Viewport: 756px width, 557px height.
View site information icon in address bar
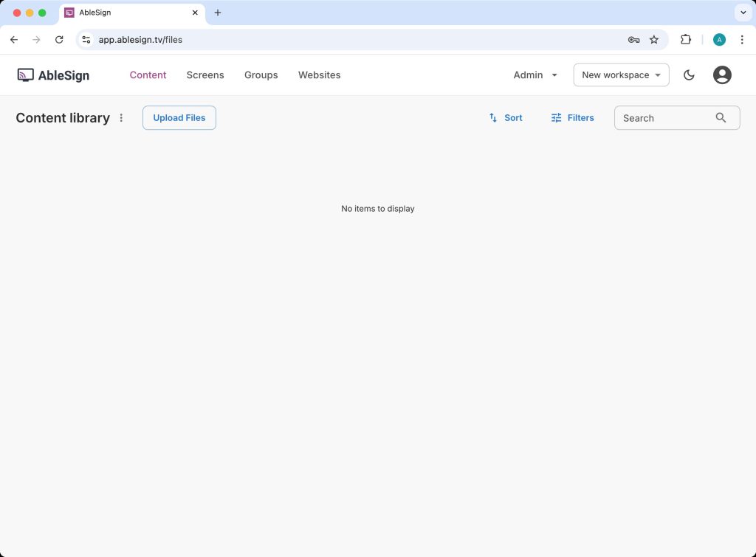(86, 40)
